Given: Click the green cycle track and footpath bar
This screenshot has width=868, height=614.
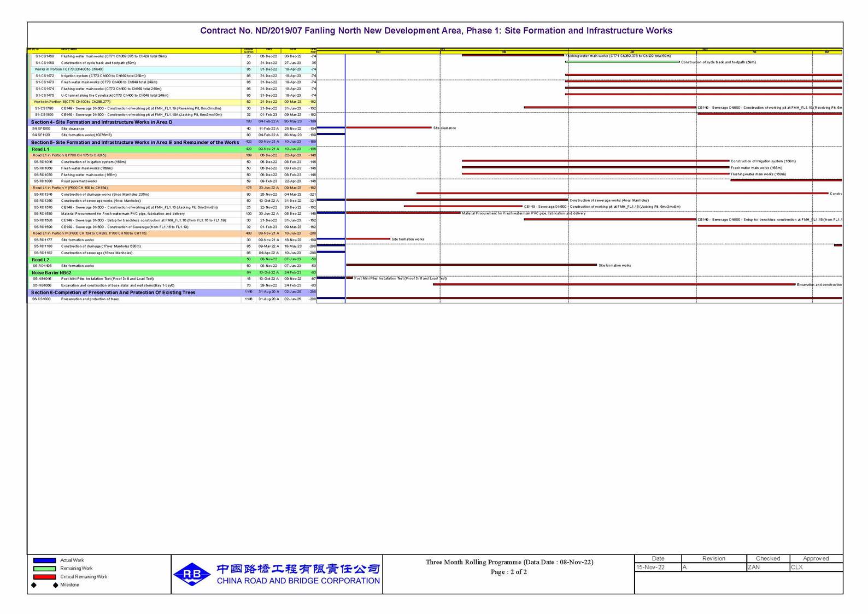Looking at the screenshot, I should 621,62.
